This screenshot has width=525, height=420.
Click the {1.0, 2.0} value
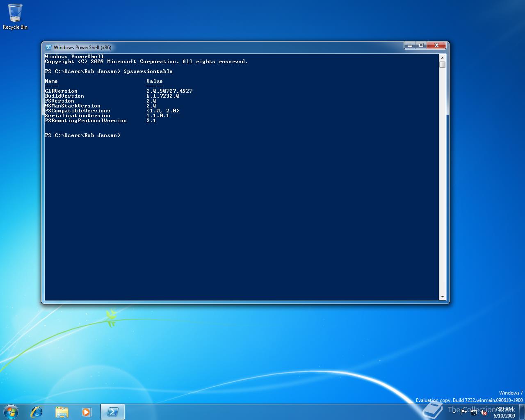pos(163,111)
